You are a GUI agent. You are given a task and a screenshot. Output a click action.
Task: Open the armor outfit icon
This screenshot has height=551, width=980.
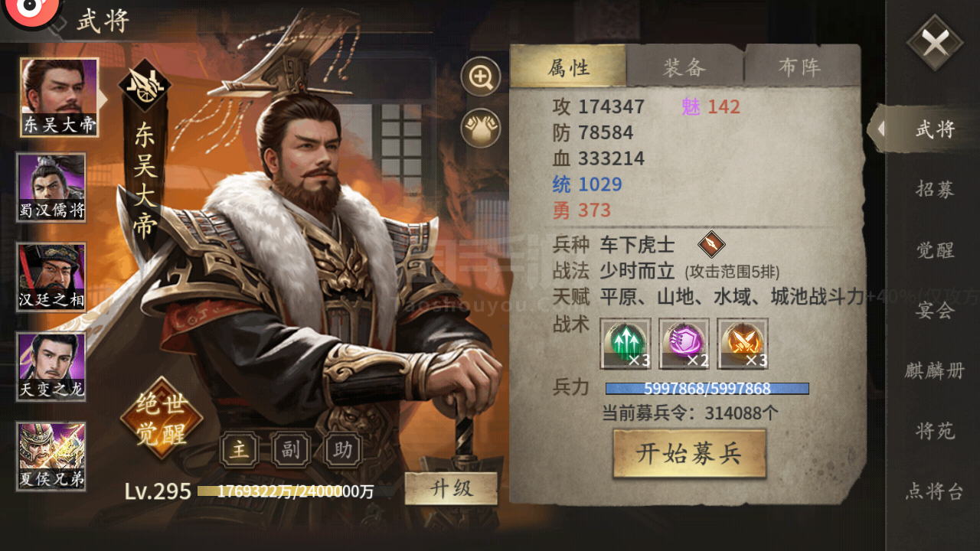pyautogui.click(x=481, y=128)
